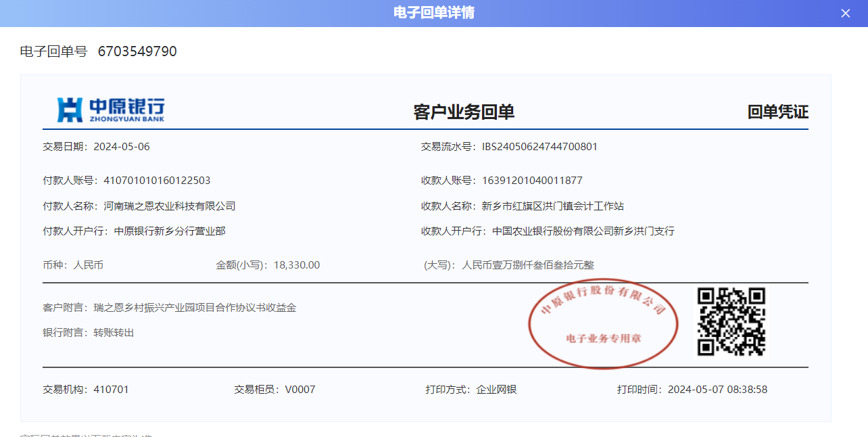Click the 回单凭证 label at top right
The width and height of the screenshot is (868, 437).
pos(777,112)
